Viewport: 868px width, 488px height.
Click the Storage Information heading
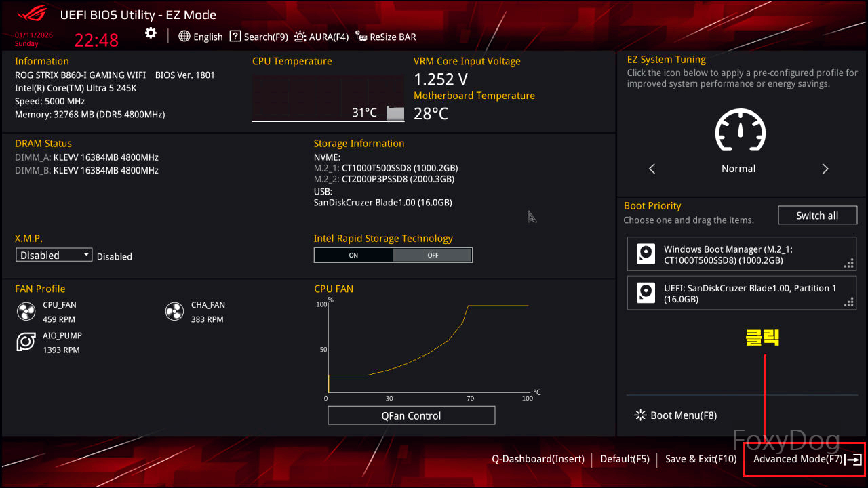click(359, 143)
